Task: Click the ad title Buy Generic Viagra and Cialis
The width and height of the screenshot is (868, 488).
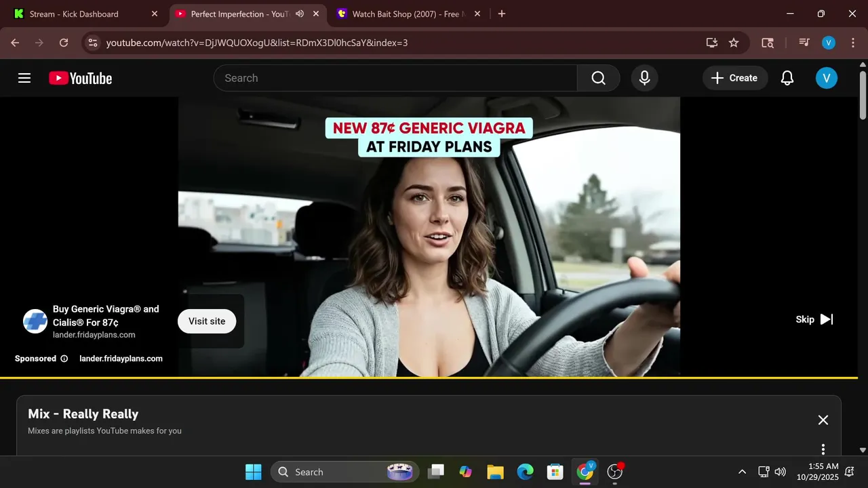Action: 106,315
